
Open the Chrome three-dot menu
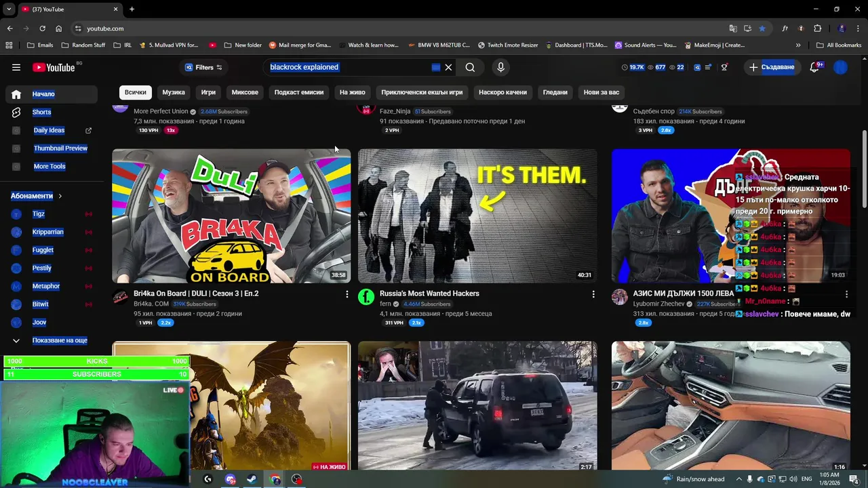858,28
